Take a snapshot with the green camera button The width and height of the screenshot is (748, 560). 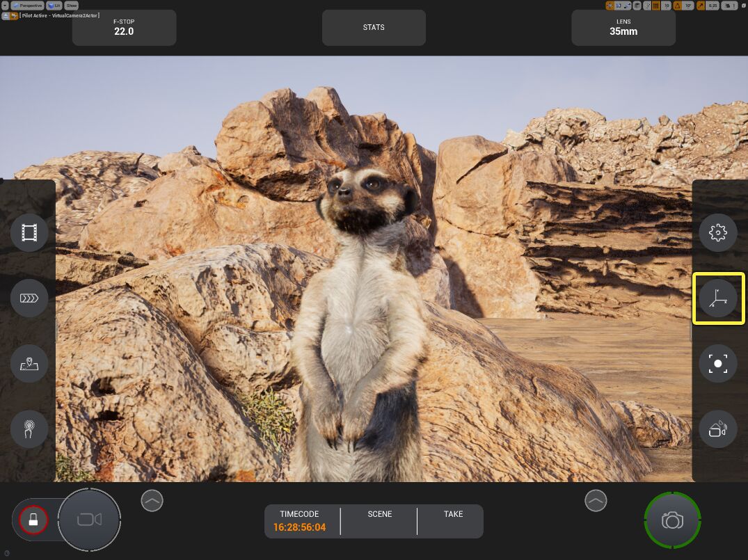[672, 520]
